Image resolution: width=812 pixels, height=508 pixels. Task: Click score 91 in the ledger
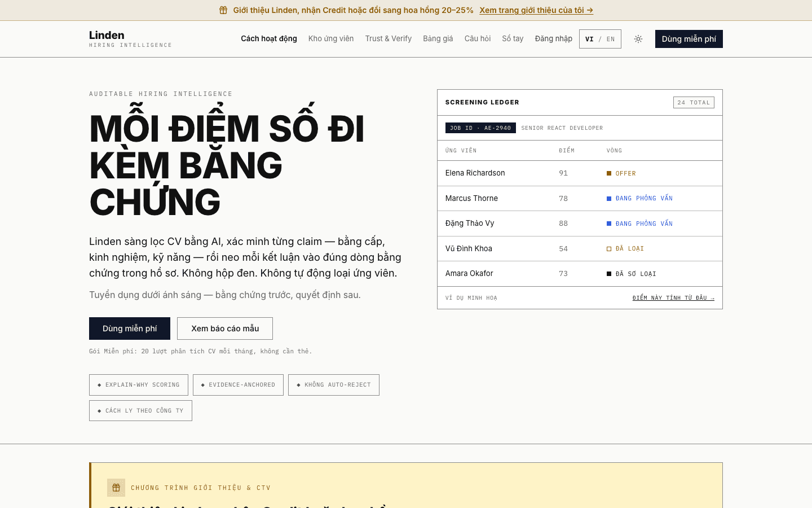[563, 173]
